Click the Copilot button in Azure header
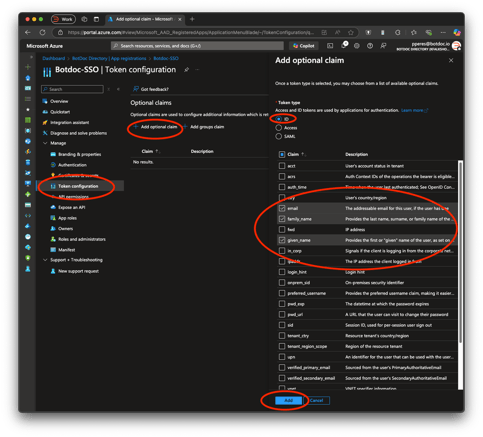The width and height of the screenshot is (483, 437). 304,46
